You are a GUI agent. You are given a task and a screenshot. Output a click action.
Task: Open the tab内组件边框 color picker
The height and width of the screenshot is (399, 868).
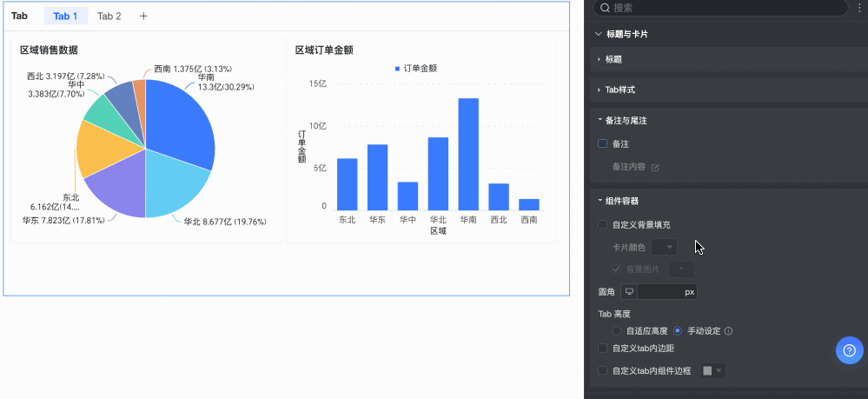tap(712, 371)
